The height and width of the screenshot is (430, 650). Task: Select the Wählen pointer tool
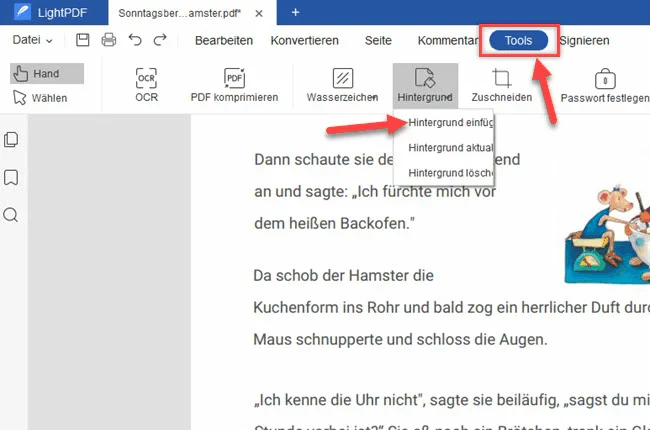click(40, 98)
